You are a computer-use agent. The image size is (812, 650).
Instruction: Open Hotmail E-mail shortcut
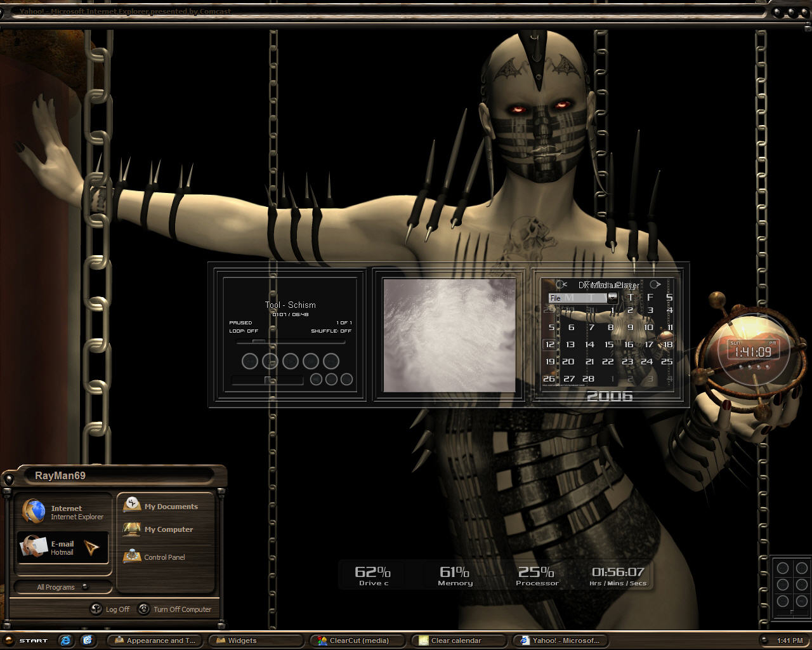(x=63, y=547)
